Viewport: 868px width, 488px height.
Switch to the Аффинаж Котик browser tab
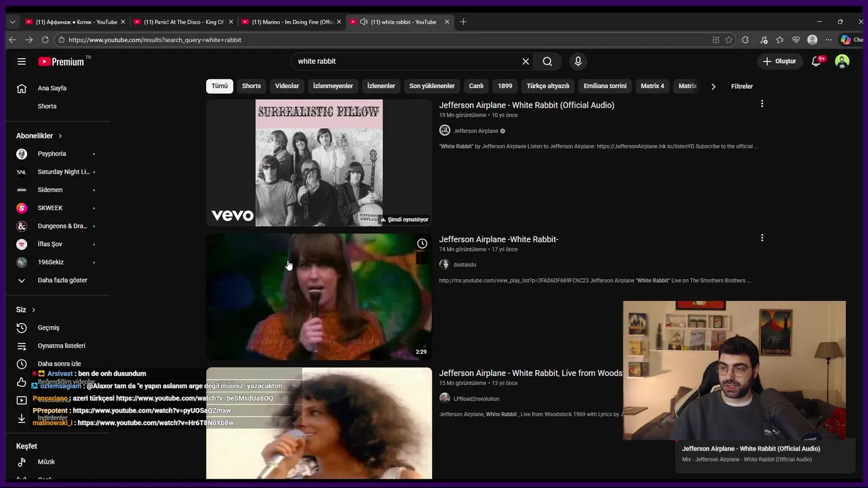75,22
